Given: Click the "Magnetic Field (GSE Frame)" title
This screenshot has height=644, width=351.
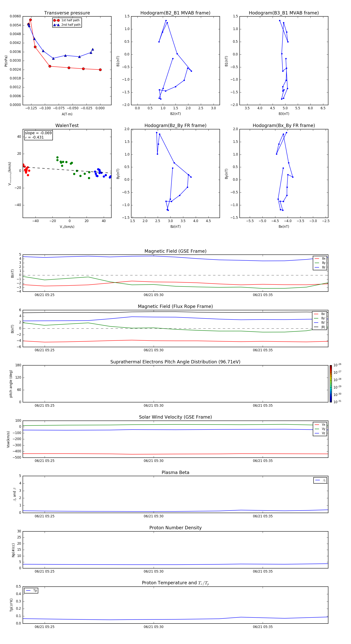Looking at the screenshot, I should point(175,251).
